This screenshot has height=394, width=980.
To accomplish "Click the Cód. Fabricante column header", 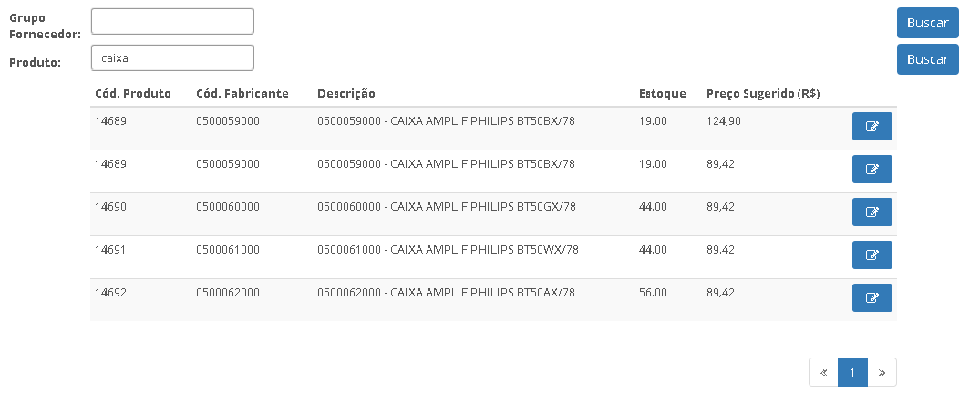I will click(x=242, y=94).
